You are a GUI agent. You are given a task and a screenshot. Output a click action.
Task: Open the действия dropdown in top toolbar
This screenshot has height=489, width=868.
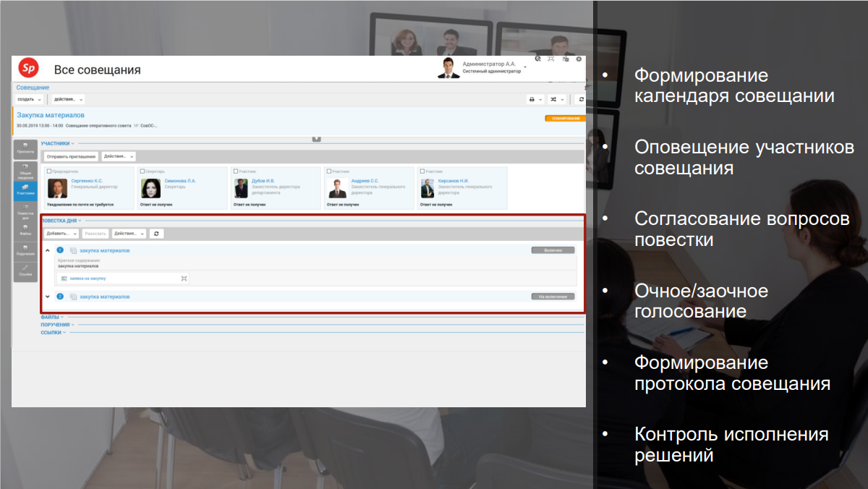click(x=68, y=100)
